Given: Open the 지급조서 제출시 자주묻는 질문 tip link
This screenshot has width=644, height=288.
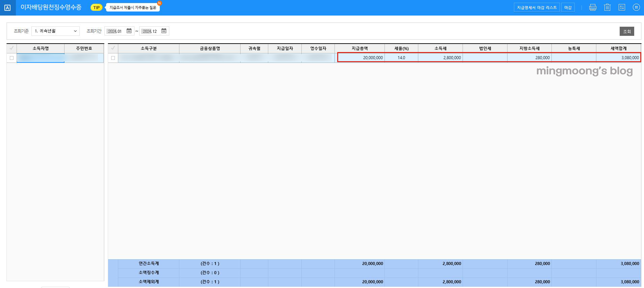Looking at the screenshot, I should (133, 7).
